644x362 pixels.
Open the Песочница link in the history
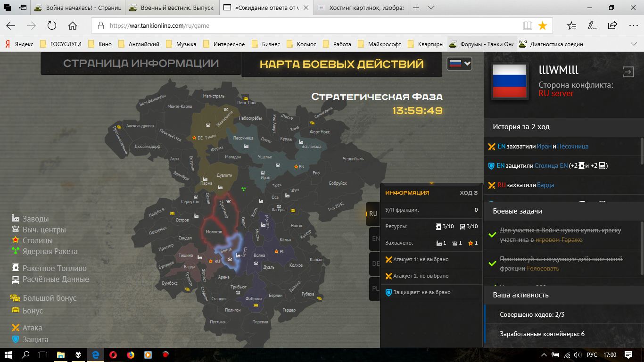coord(573,147)
